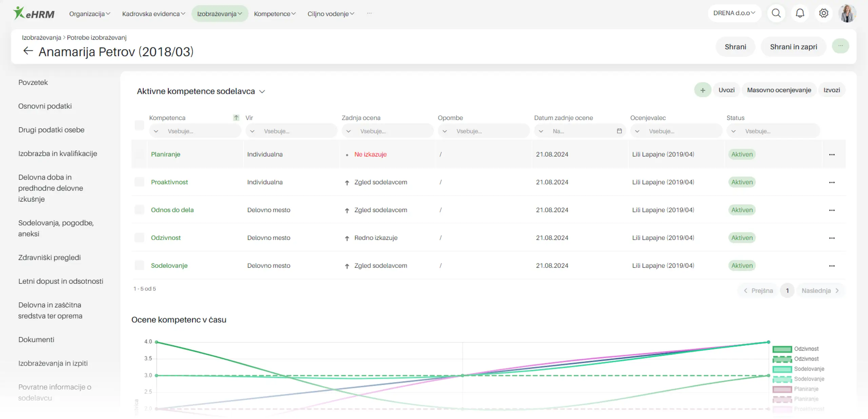Expand the Aktivne kompetence sodelavca dropdown
The width and height of the screenshot is (868, 419).
tap(262, 92)
